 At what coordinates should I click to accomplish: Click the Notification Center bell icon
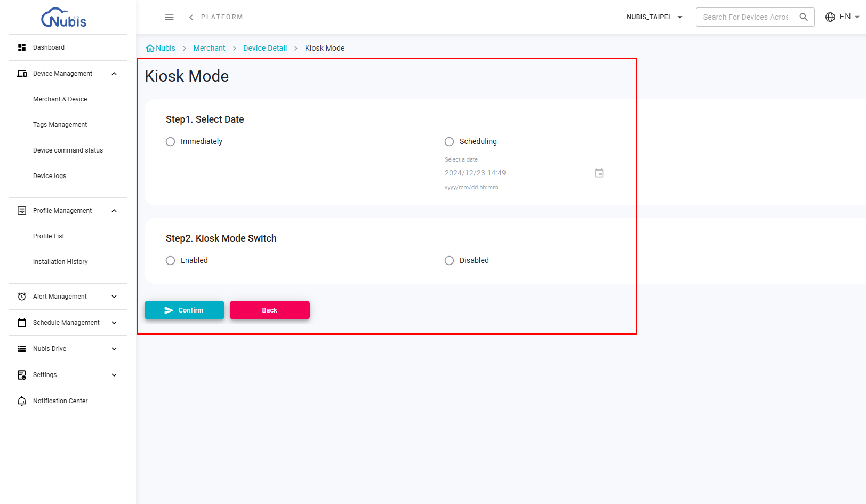point(22,401)
